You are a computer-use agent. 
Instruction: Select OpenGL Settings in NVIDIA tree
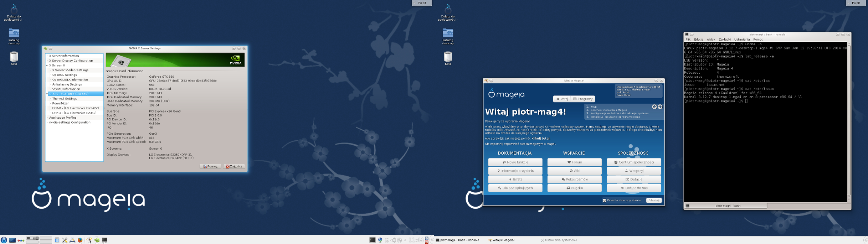(x=65, y=75)
